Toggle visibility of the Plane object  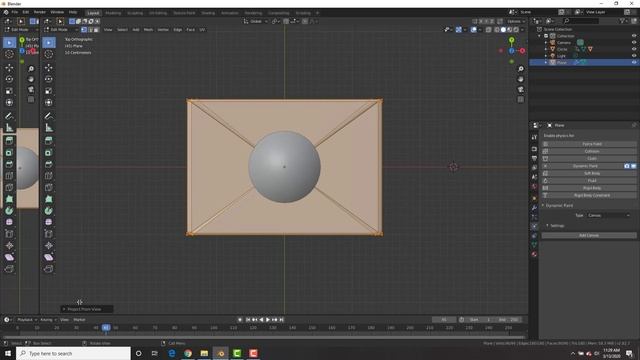[634, 62]
